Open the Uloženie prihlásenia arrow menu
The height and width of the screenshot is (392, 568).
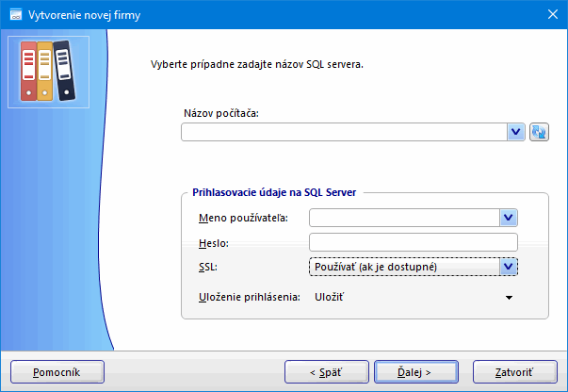[x=509, y=298]
